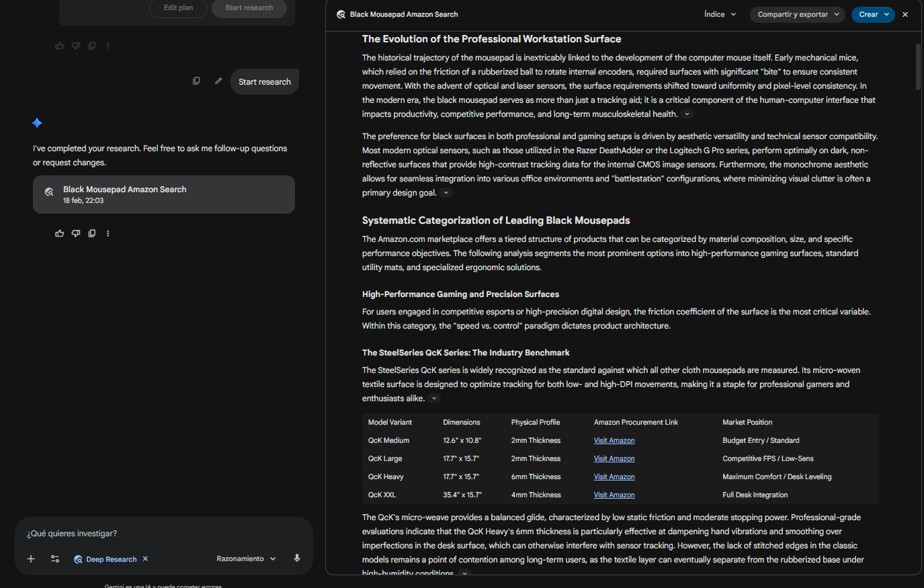
Task: Activate the microphone for voice input
Action: pyautogui.click(x=297, y=558)
